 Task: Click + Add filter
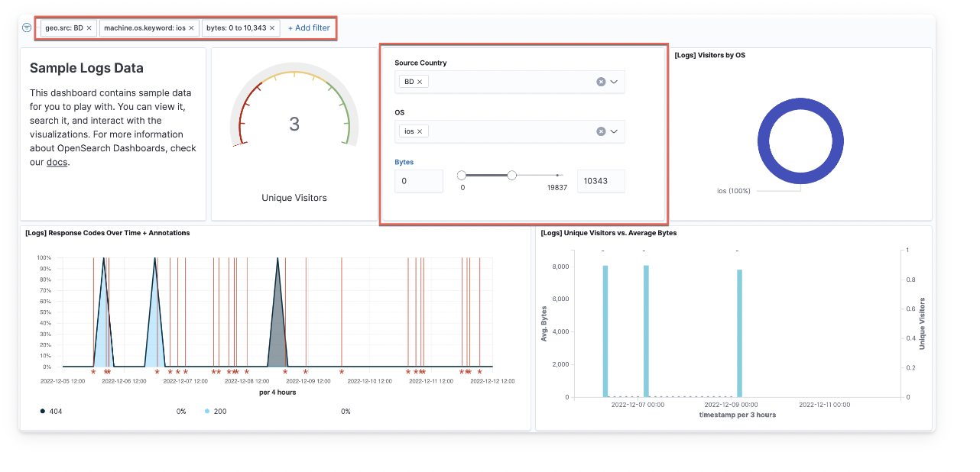pos(309,28)
